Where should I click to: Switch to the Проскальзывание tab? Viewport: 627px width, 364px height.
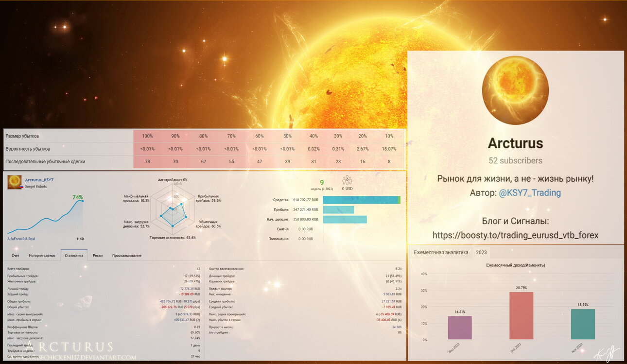point(127,256)
